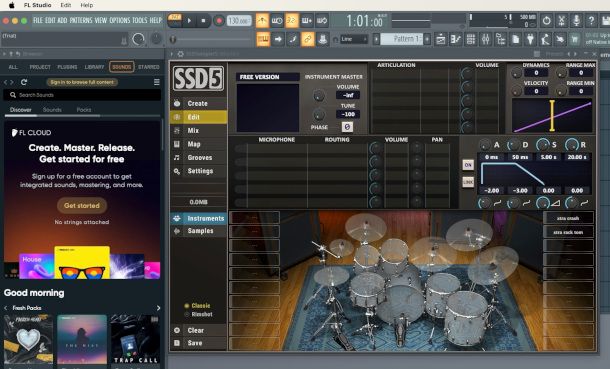The height and width of the screenshot is (369, 610).
Task: Click the step editing icon
Action: [293, 39]
